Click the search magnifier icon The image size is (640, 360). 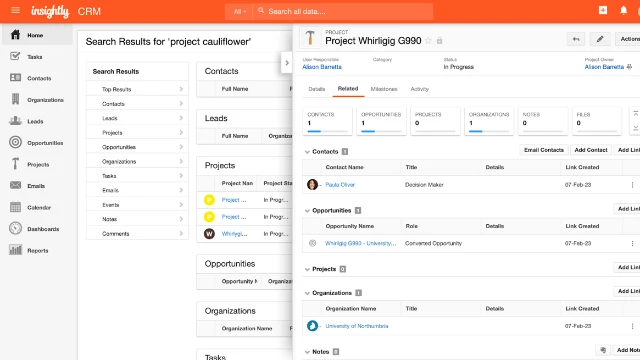(x=261, y=11)
